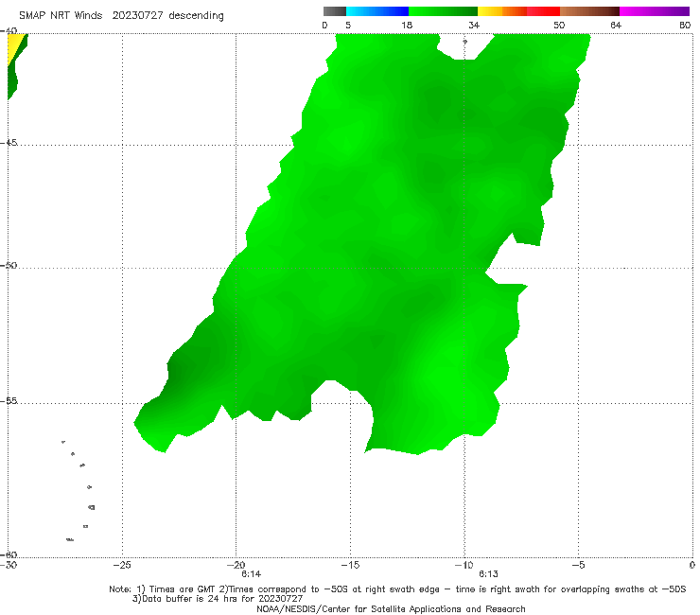The width and height of the screenshot is (700, 615).
Task: Click the date '20230727' in the title
Action: pyautogui.click(x=137, y=16)
